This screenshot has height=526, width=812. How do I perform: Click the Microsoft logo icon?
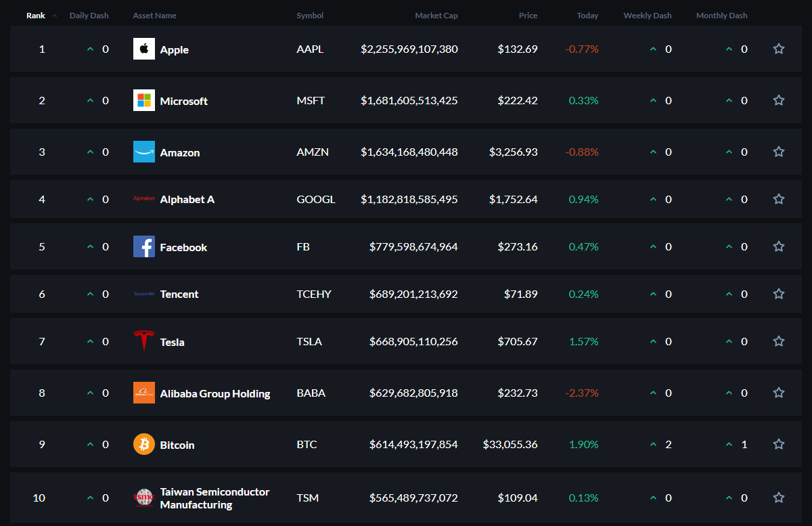144,100
